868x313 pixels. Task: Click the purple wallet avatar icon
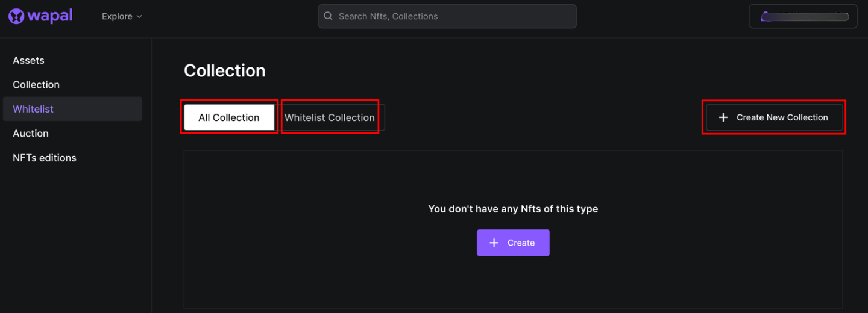click(x=766, y=17)
